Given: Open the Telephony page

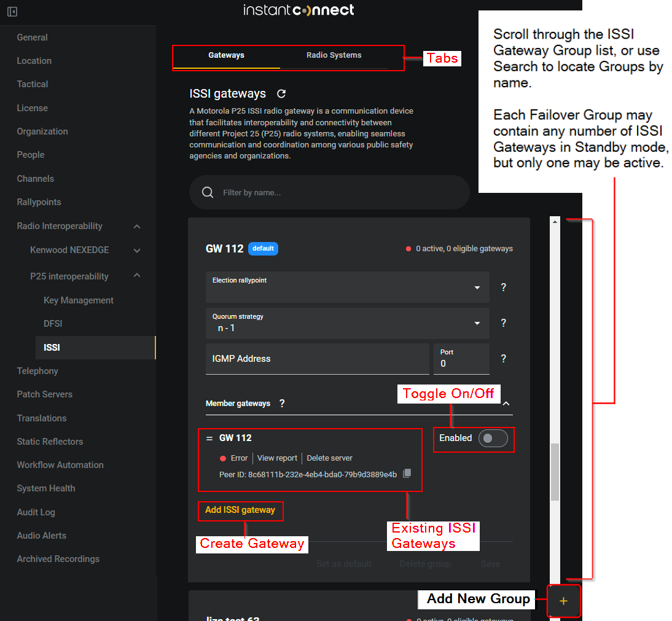Looking at the screenshot, I should 37,371.
